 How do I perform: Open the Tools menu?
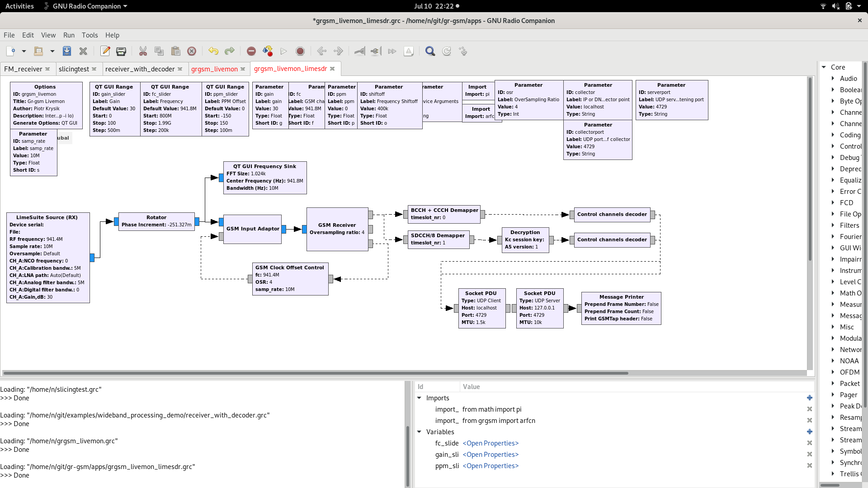[90, 35]
